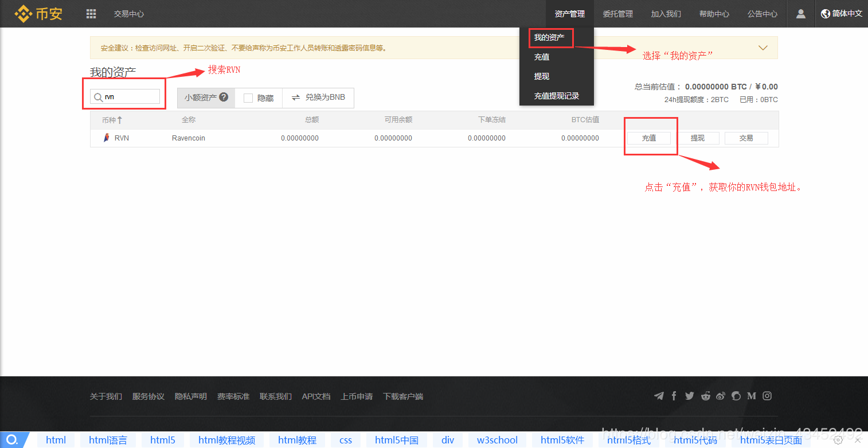This screenshot has height=448, width=868.
Task: Click the Binance 币安 logo
Action: 38,14
